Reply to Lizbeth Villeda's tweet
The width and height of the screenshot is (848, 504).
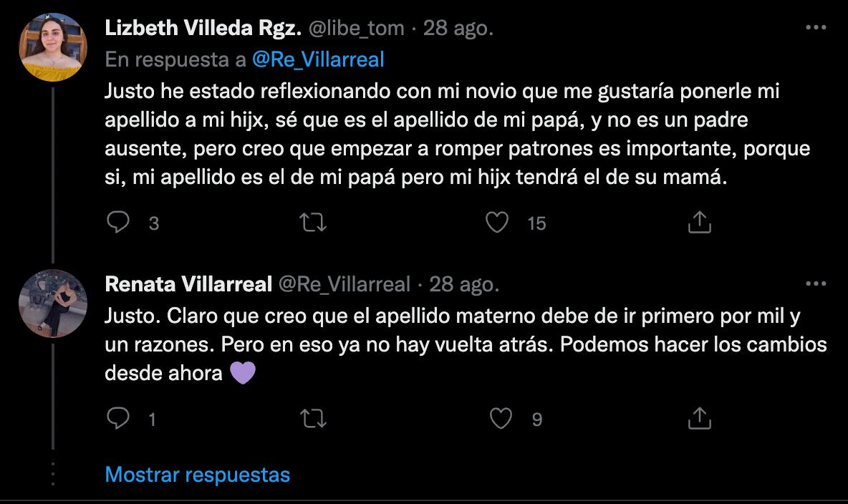(x=117, y=223)
